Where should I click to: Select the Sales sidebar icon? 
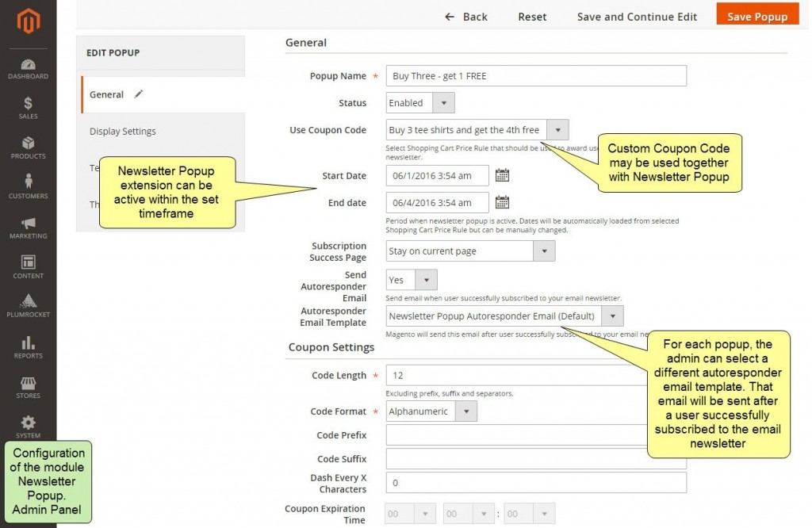click(x=28, y=107)
